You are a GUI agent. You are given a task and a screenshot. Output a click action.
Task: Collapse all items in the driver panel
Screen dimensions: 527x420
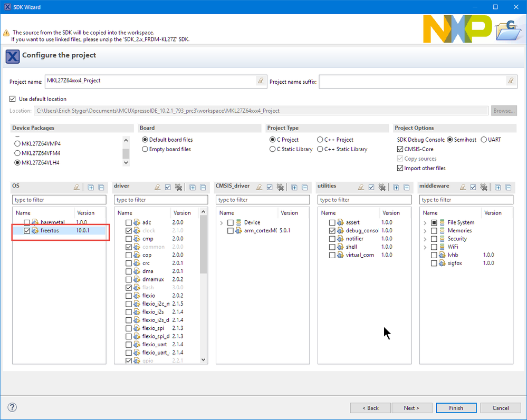(203, 187)
